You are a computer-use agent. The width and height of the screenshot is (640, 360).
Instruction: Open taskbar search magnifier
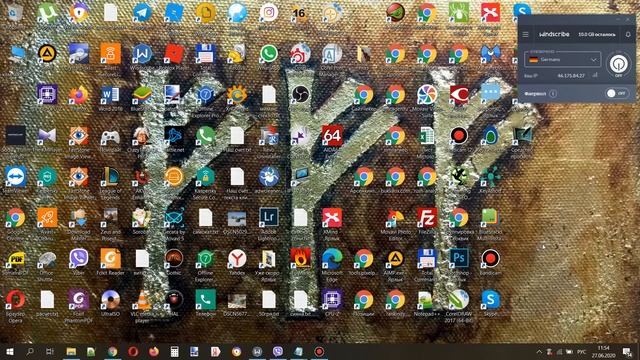point(30,351)
